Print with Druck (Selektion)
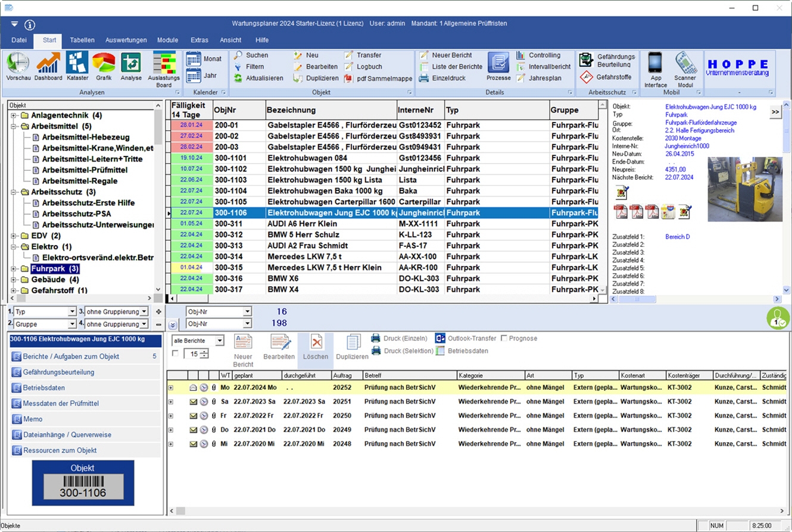792x532 pixels. [x=402, y=351]
